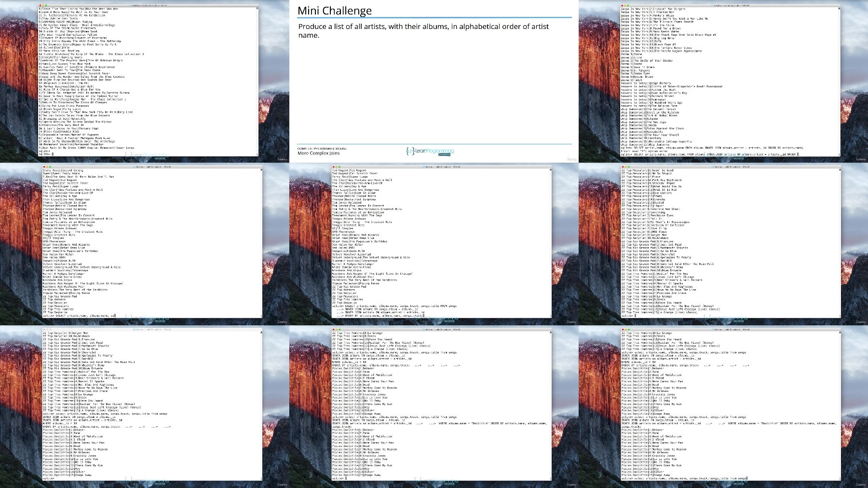Select the "Whip Jamboree|12|Whip Jamboree" row
Image resolution: width=868 pixels, height=488 pixels.
644,144
